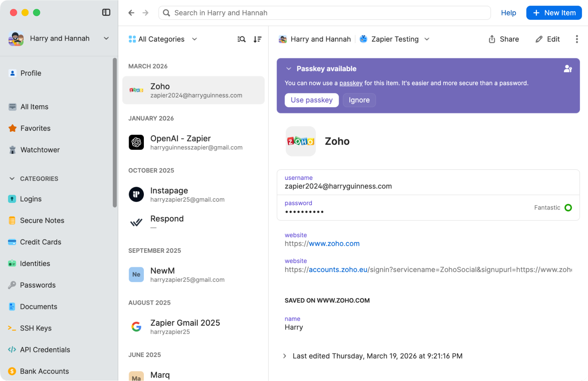Open Watchtower from the sidebar
The image size is (588, 381).
pyautogui.click(x=40, y=150)
